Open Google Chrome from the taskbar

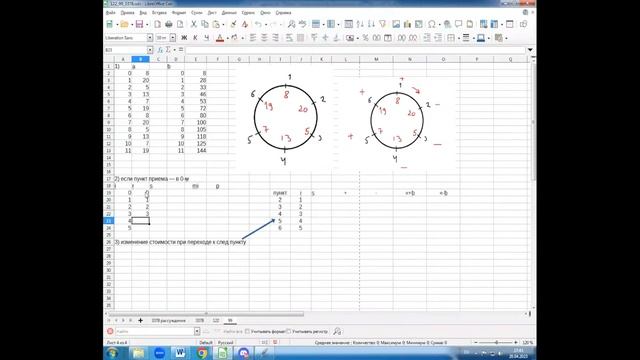pyautogui.click(x=202, y=353)
